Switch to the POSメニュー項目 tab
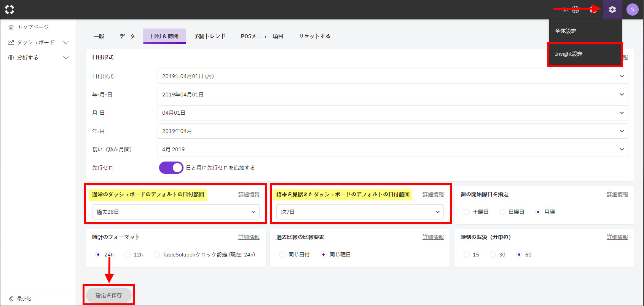The image size is (644, 306). pyautogui.click(x=262, y=36)
